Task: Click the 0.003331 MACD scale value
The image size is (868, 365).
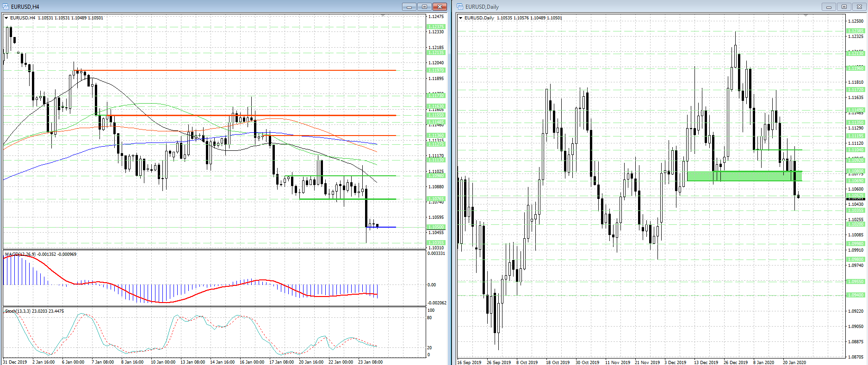Action: point(436,254)
